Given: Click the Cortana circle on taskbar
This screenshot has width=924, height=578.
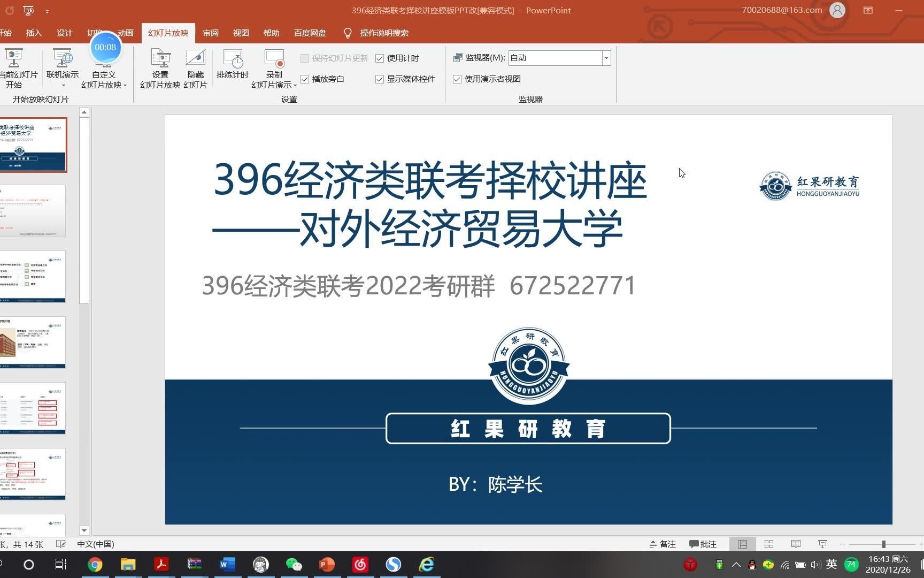Looking at the screenshot, I should [29, 565].
